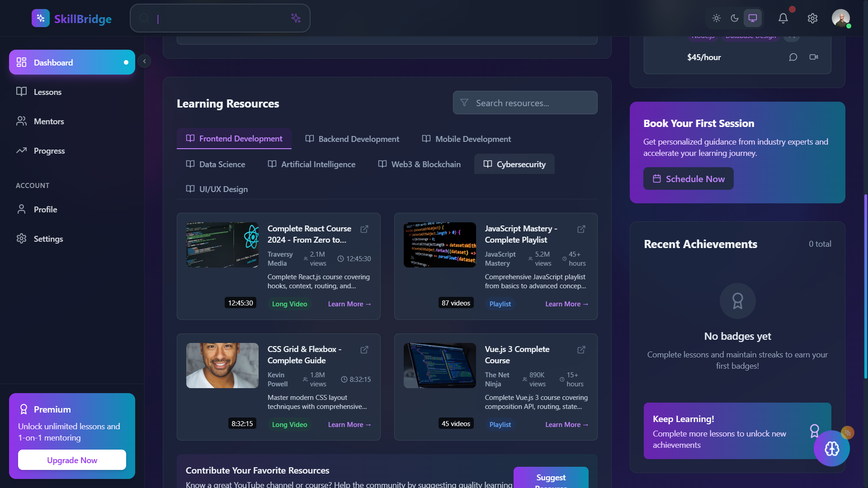This screenshot has width=868, height=488.
Task: Click the filter icon in the resources search
Action: pos(464,103)
